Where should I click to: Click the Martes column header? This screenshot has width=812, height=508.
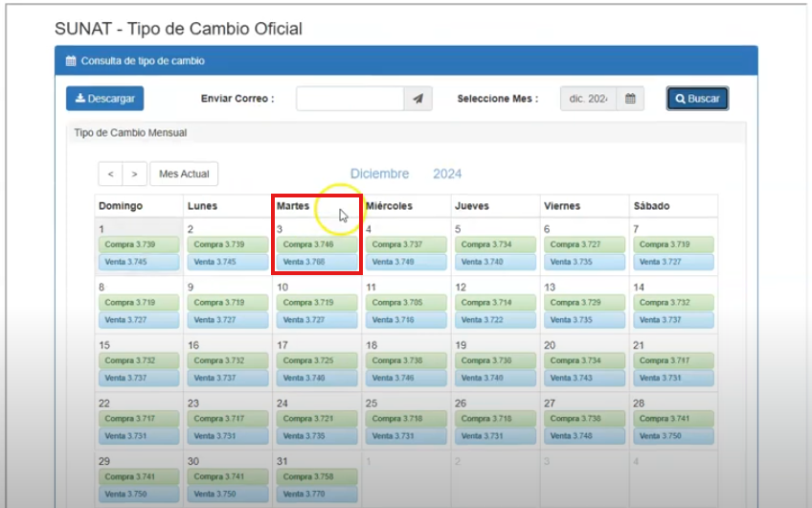click(293, 206)
